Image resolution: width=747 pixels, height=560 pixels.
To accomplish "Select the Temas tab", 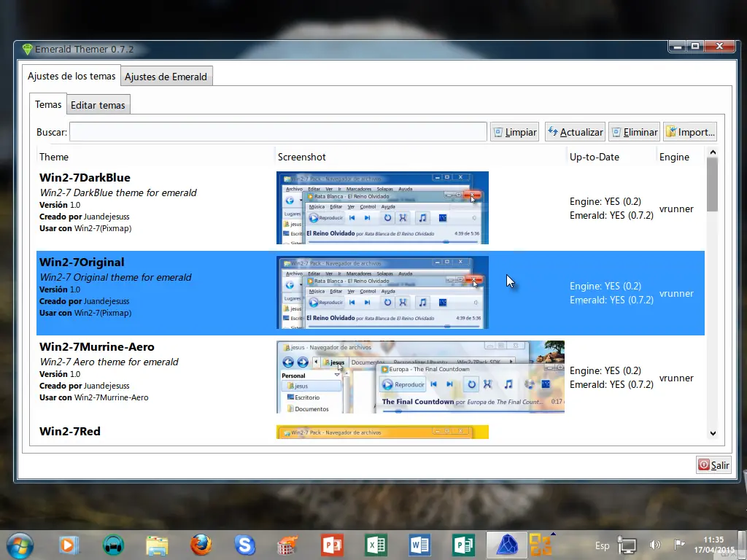I will point(48,104).
